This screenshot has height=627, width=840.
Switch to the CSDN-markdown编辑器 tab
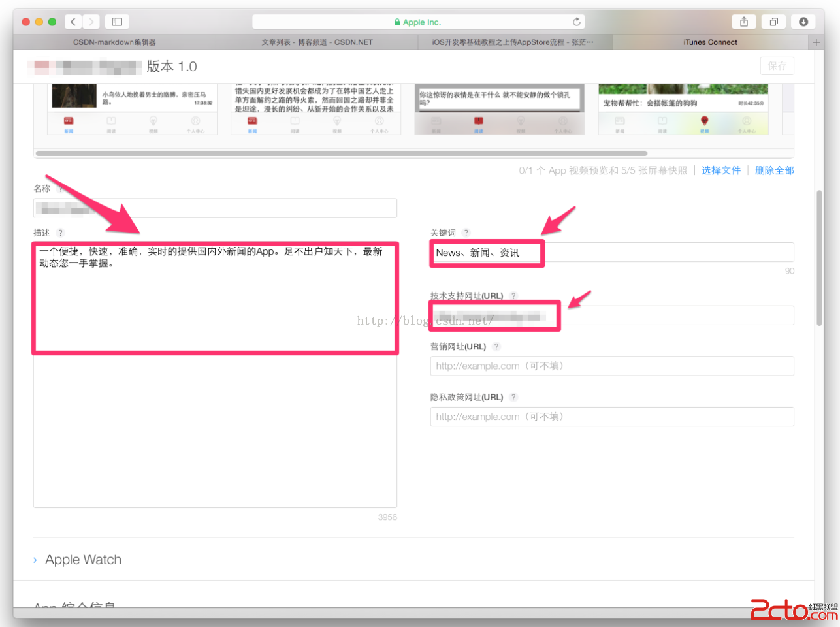point(114,42)
